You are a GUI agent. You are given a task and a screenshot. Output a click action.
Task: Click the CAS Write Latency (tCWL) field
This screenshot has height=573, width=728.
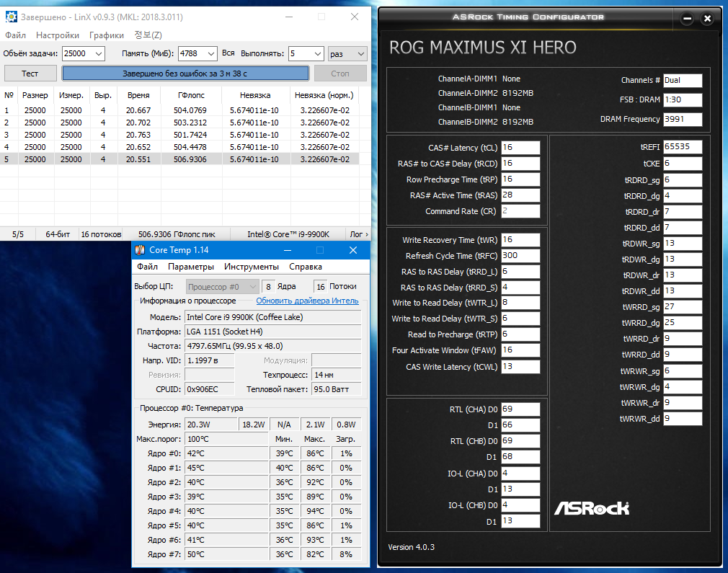coord(520,367)
